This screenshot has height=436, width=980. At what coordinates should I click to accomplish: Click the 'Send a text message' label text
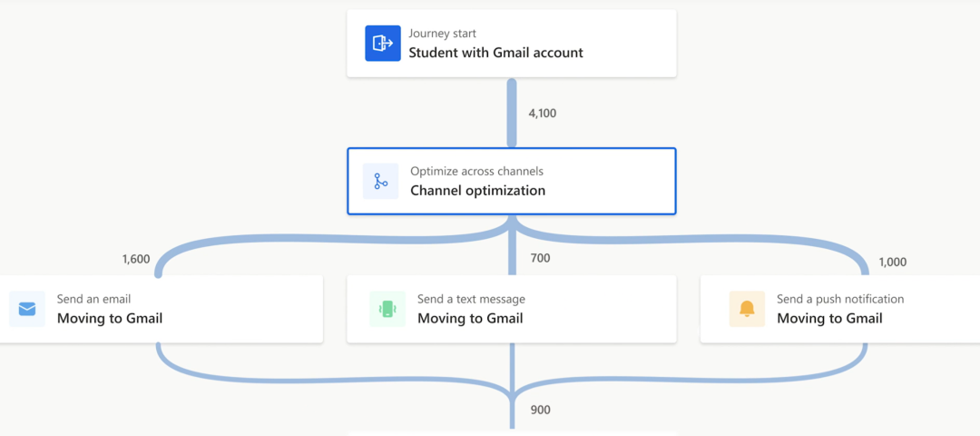point(471,299)
